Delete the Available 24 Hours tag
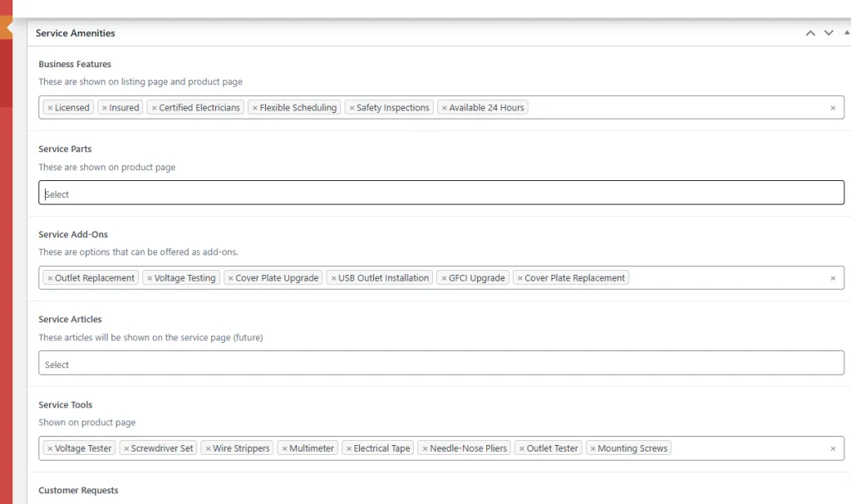 click(444, 108)
